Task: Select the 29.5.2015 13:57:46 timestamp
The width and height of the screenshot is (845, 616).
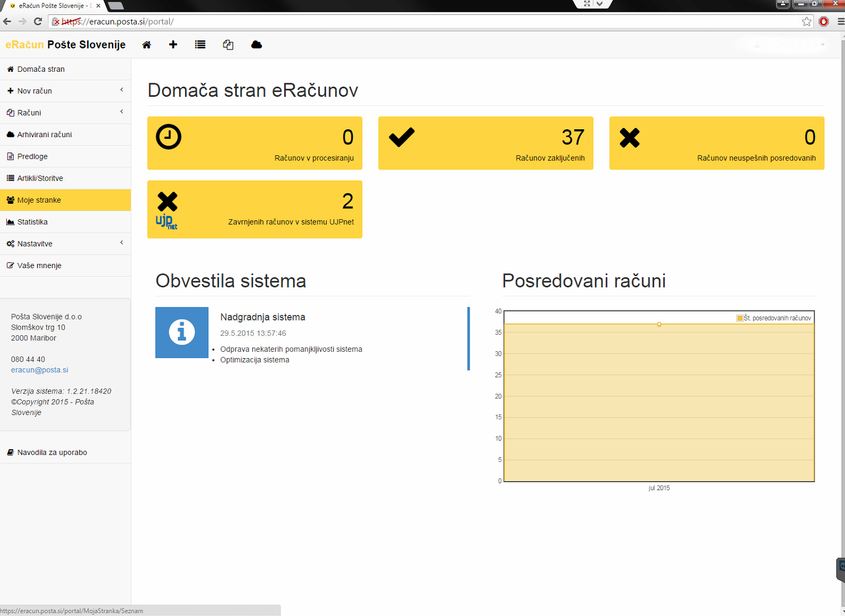Action: [x=253, y=333]
